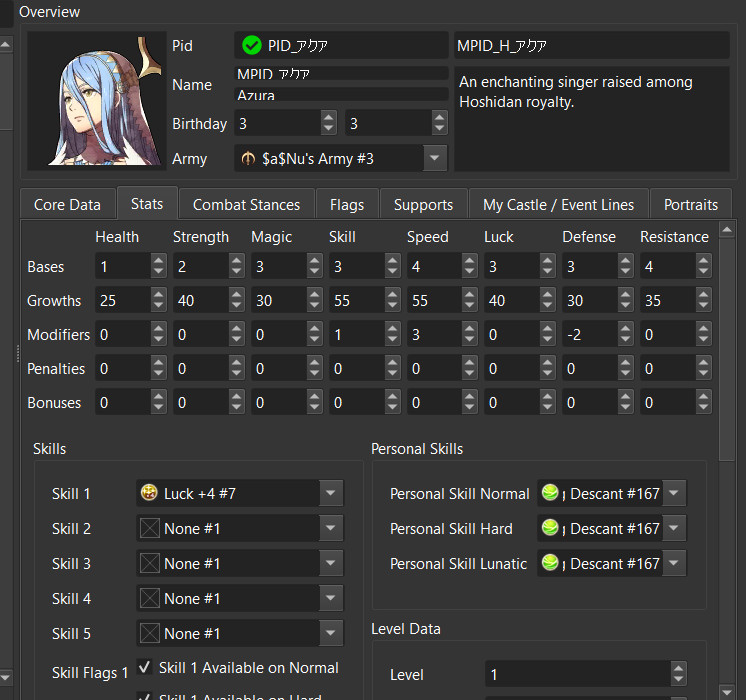Click the army emblem icon in Army field
Screen dimensions: 746x700
(248, 158)
